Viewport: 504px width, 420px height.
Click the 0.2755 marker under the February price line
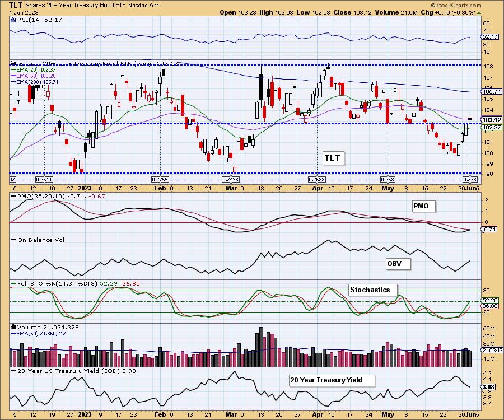pyautogui.click(x=160, y=180)
